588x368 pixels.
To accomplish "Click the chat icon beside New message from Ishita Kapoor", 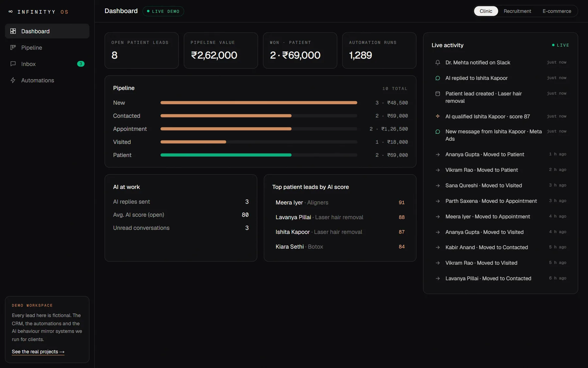I will [x=438, y=131].
